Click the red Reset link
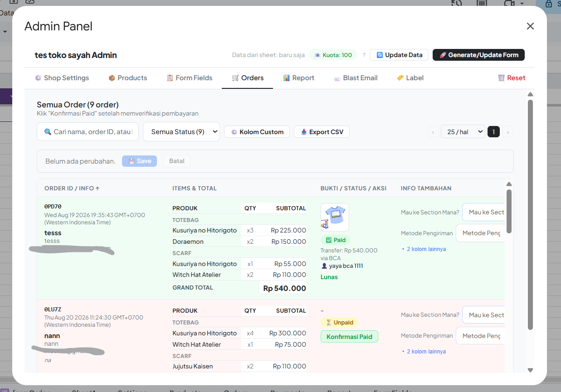The width and height of the screenshot is (561, 392). 512,78
